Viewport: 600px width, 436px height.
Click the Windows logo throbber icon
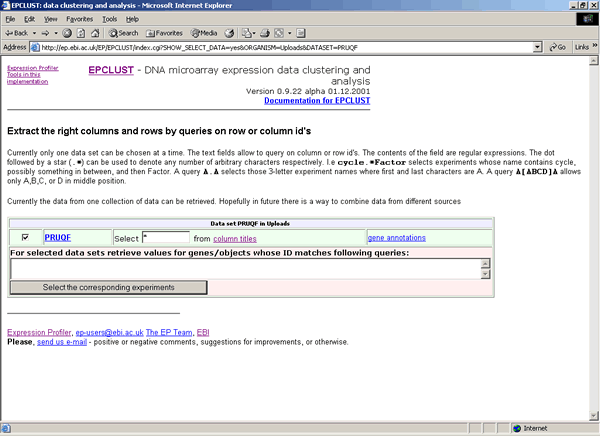pyautogui.click(x=588, y=19)
